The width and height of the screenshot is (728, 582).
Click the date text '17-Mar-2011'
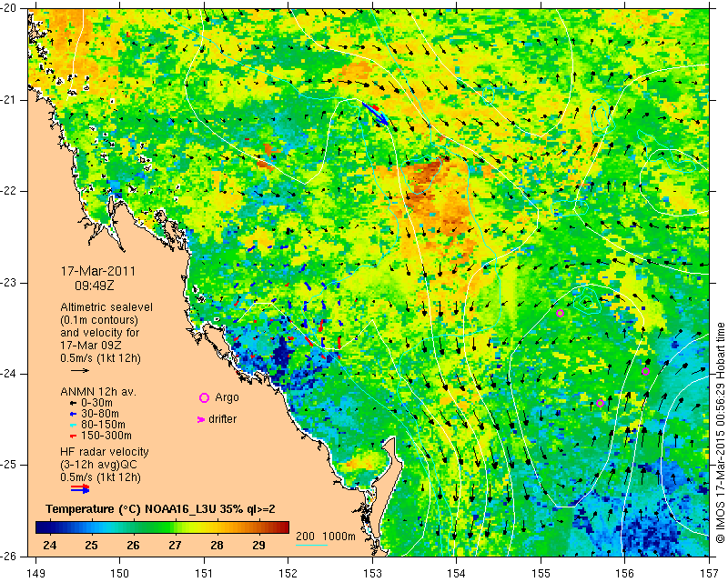click(98, 271)
